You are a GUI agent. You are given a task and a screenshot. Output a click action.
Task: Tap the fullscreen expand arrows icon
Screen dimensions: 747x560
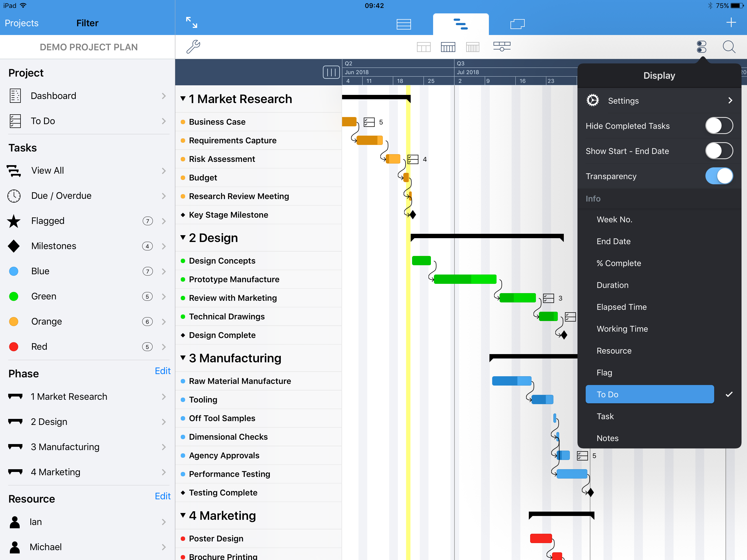coord(191,23)
